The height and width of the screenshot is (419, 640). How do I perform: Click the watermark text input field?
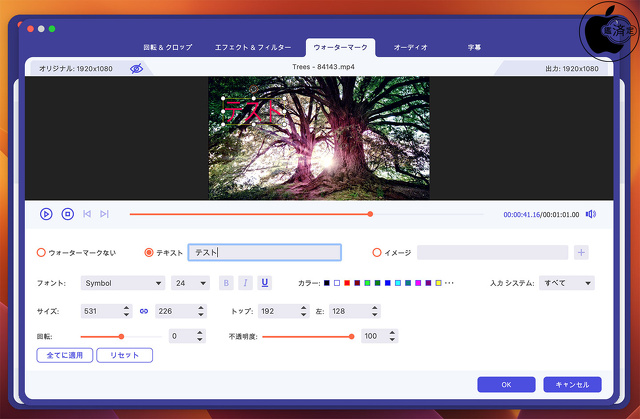pyautogui.click(x=264, y=253)
